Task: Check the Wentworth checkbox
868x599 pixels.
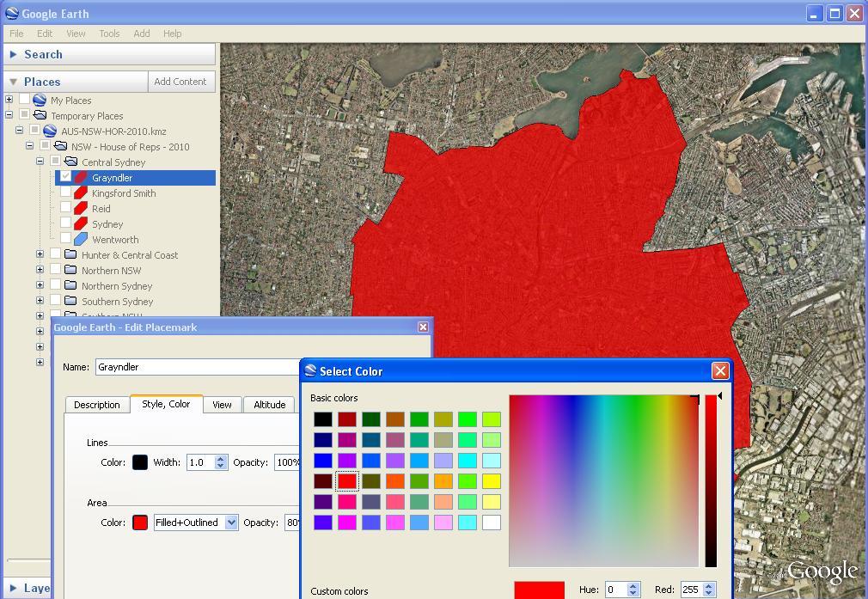Action: tap(65, 238)
